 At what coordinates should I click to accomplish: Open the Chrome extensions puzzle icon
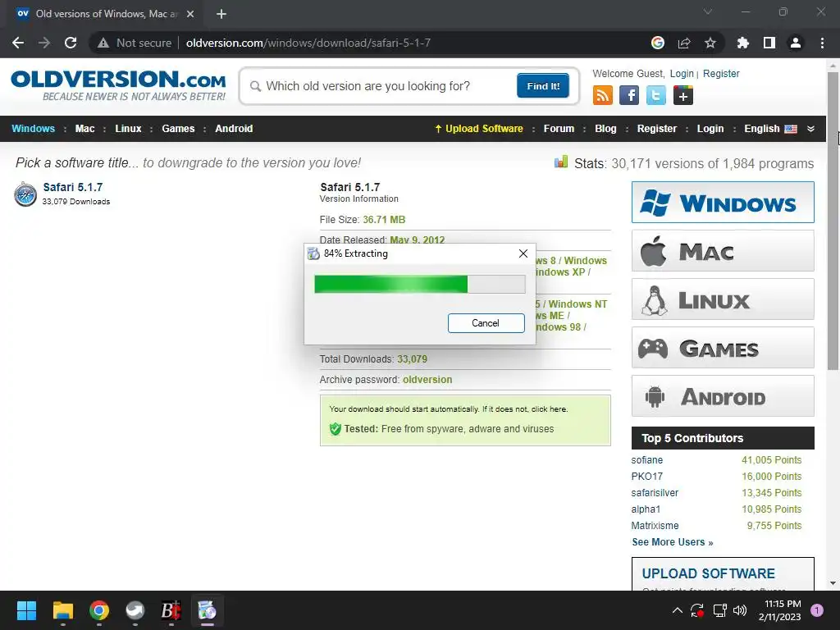click(x=743, y=43)
